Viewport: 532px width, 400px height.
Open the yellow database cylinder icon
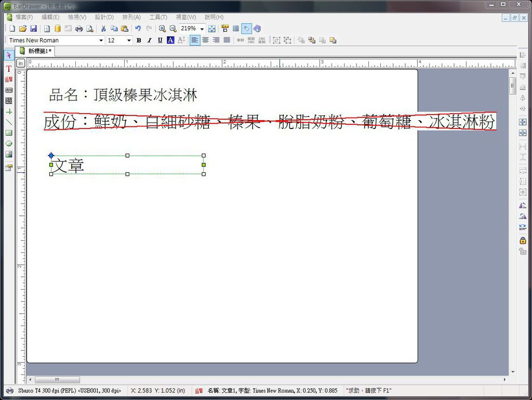coord(57,29)
